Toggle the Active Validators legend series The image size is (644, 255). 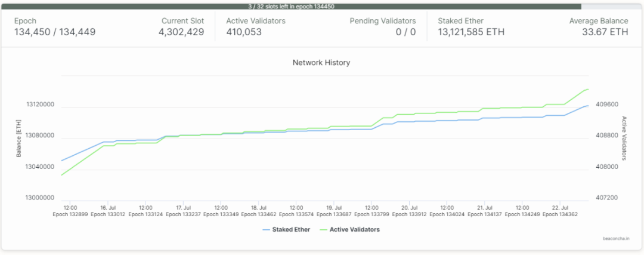tap(354, 229)
